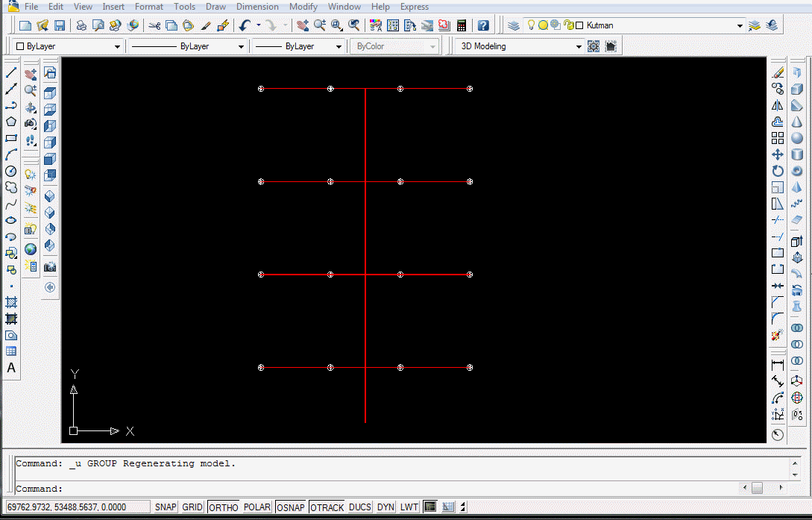Open the linetype control dropdown
The width and height of the screenshot is (812, 520).
pyautogui.click(x=241, y=46)
